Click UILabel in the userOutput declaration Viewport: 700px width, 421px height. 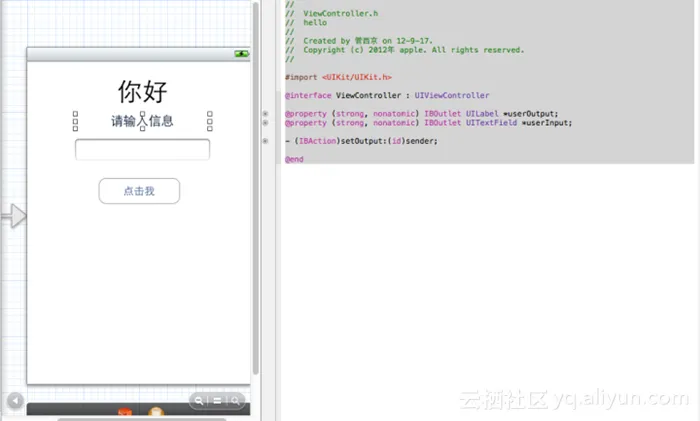[482, 114]
